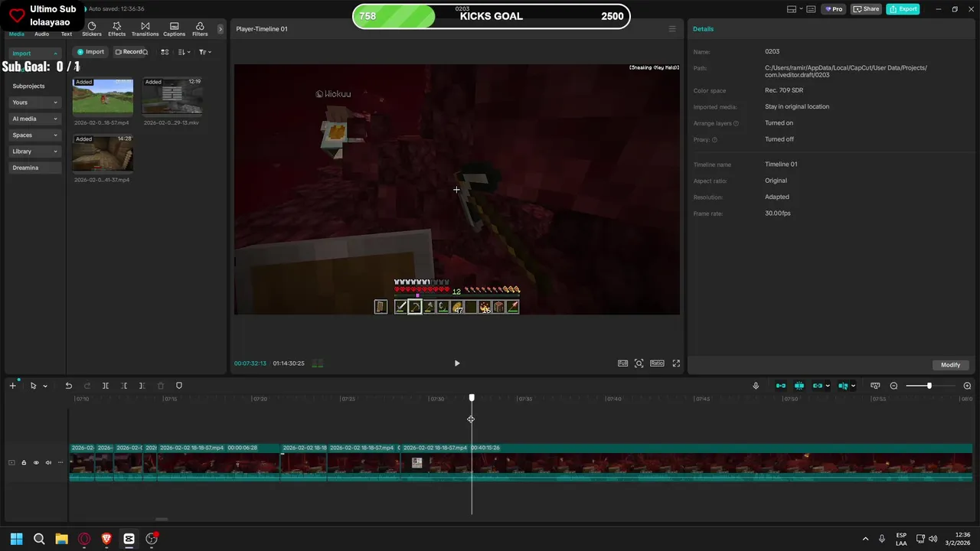Switch to the Audio tab

42,34
